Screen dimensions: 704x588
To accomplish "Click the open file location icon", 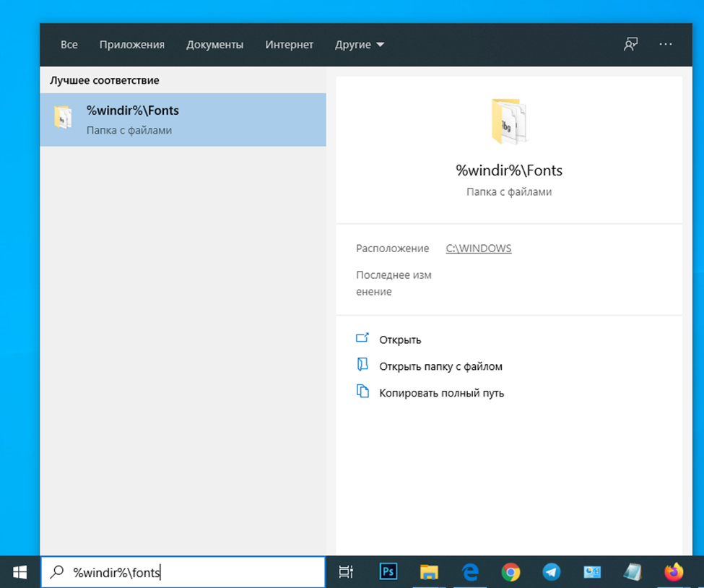I will pos(362,364).
